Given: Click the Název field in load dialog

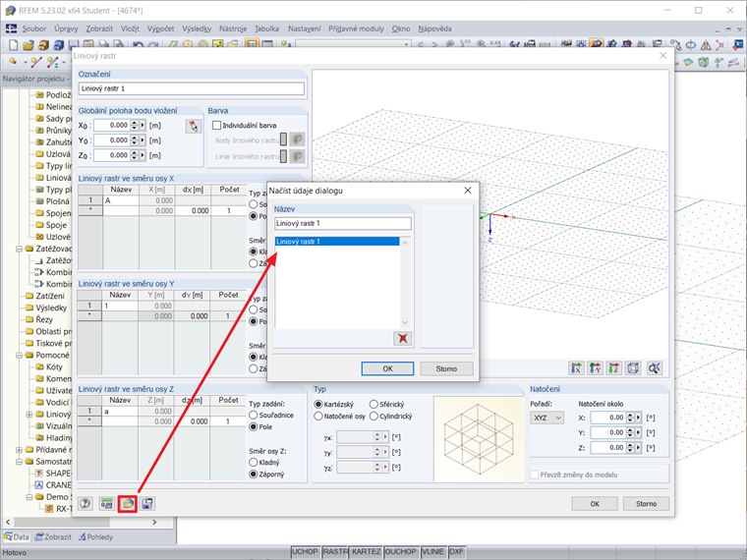Looking at the screenshot, I should tap(342, 223).
